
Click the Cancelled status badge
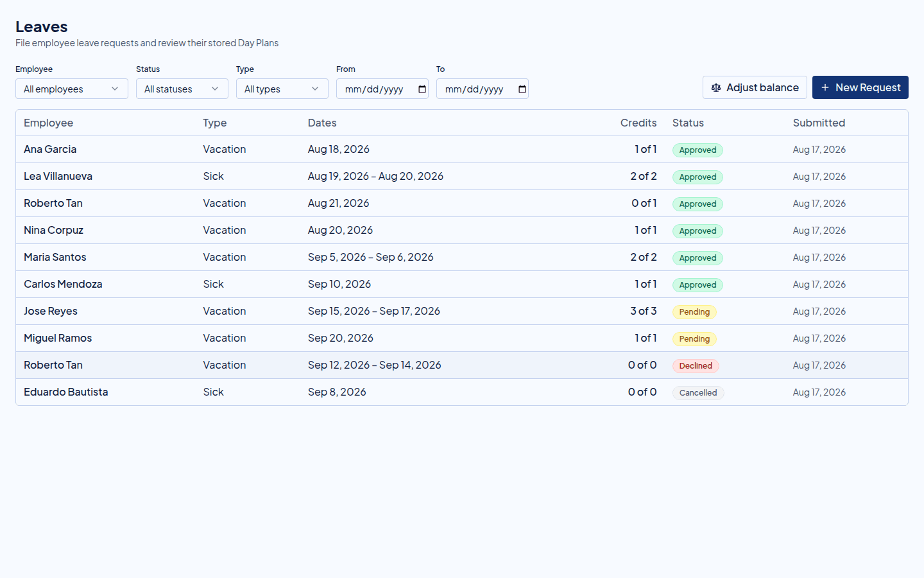tap(698, 393)
